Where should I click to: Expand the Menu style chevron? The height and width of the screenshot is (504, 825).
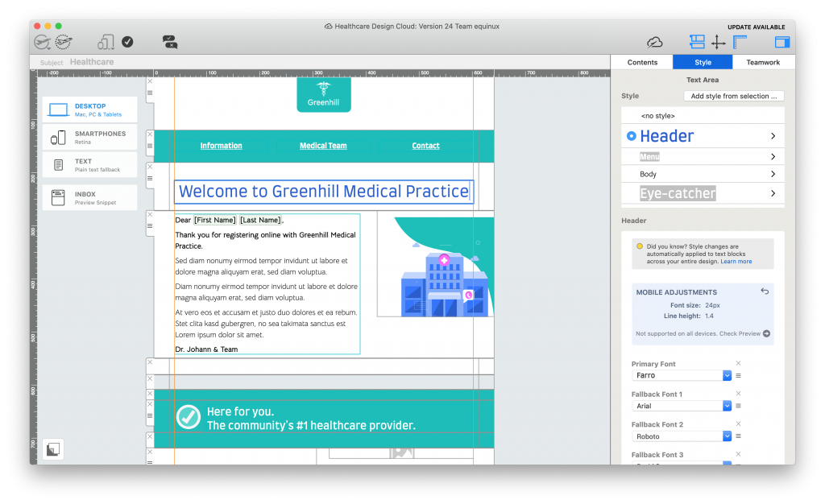point(773,157)
